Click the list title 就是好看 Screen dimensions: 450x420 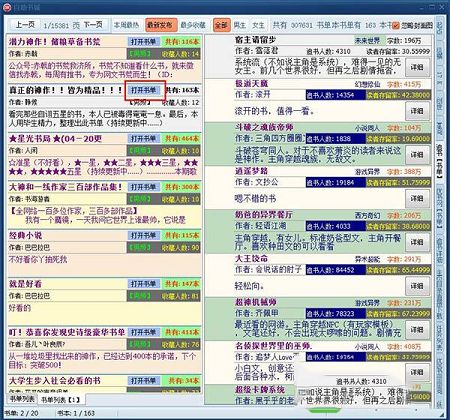point(25,284)
